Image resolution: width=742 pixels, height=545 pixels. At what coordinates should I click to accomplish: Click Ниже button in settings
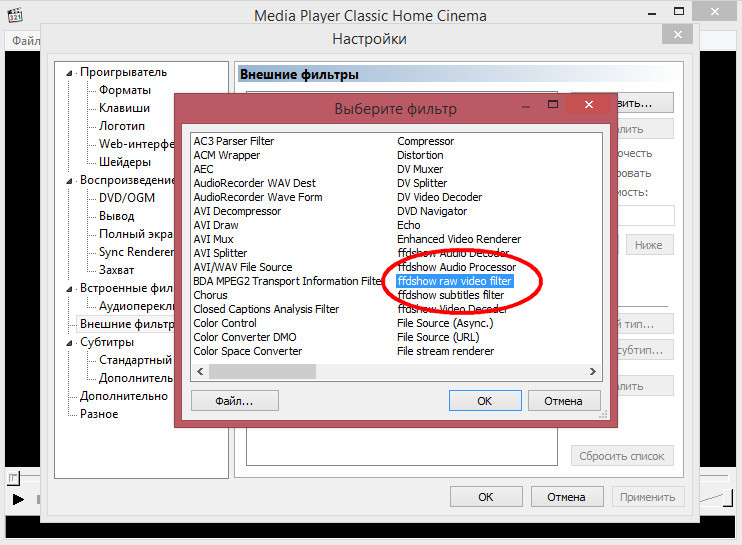[x=650, y=245]
